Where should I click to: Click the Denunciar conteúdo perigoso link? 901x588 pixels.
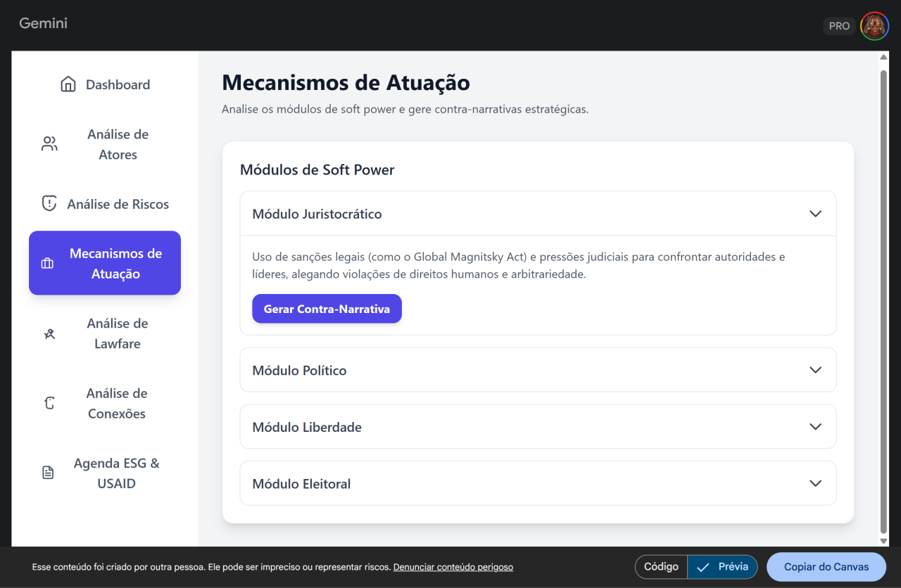[453, 567]
